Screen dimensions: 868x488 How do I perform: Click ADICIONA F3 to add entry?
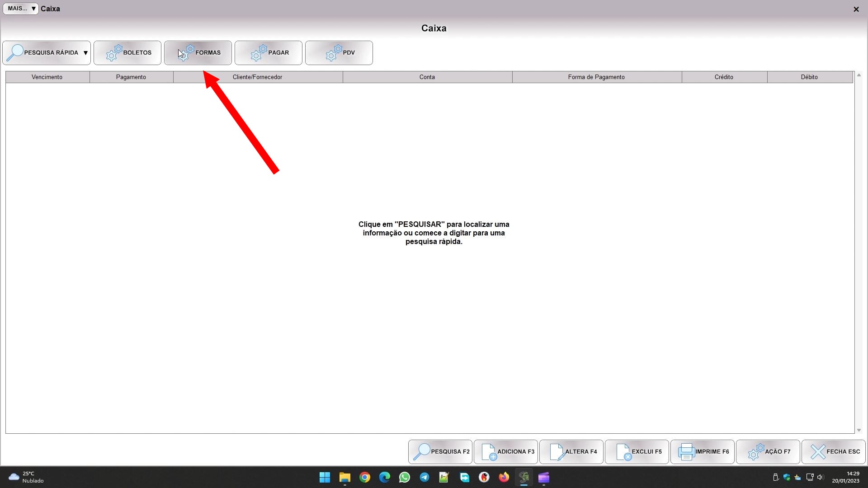pyautogui.click(x=506, y=451)
